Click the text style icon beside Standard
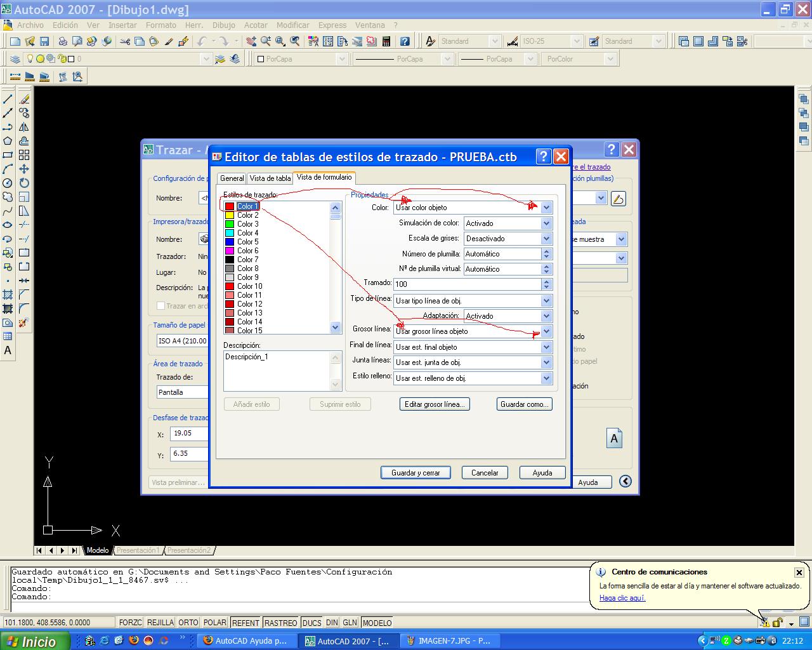 pos(431,41)
